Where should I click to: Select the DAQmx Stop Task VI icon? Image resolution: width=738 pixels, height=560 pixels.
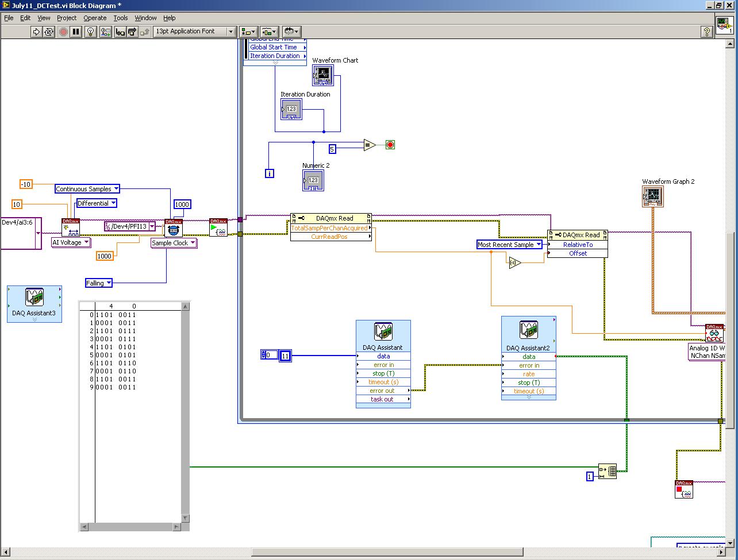click(x=684, y=489)
